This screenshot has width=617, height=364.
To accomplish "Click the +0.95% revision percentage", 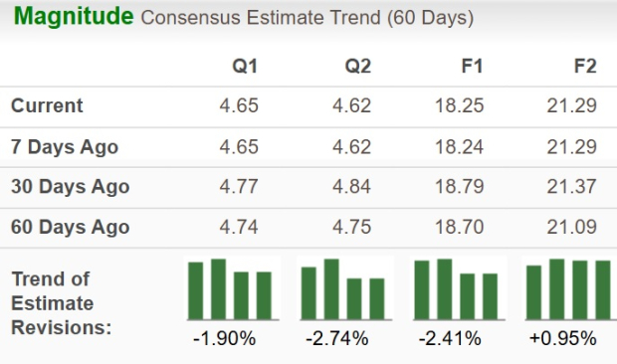I will (562, 338).
